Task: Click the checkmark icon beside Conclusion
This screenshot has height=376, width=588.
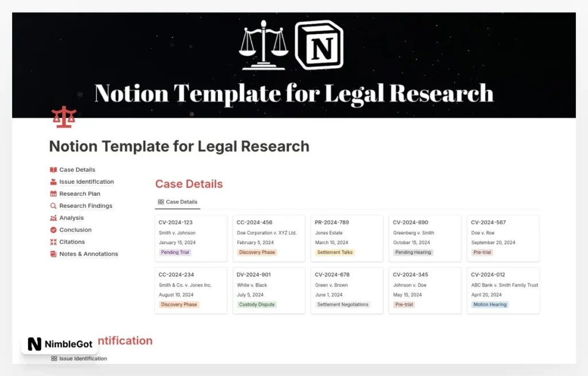Action: 53,230
